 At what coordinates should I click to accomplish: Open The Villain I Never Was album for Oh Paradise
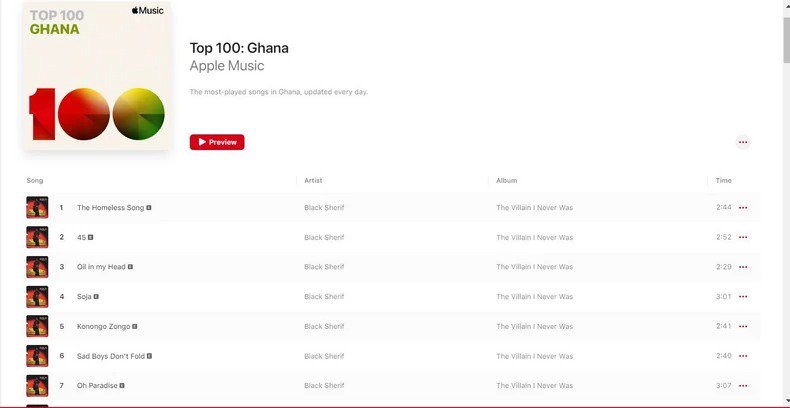pyautogui.click(x=534, y=385)
